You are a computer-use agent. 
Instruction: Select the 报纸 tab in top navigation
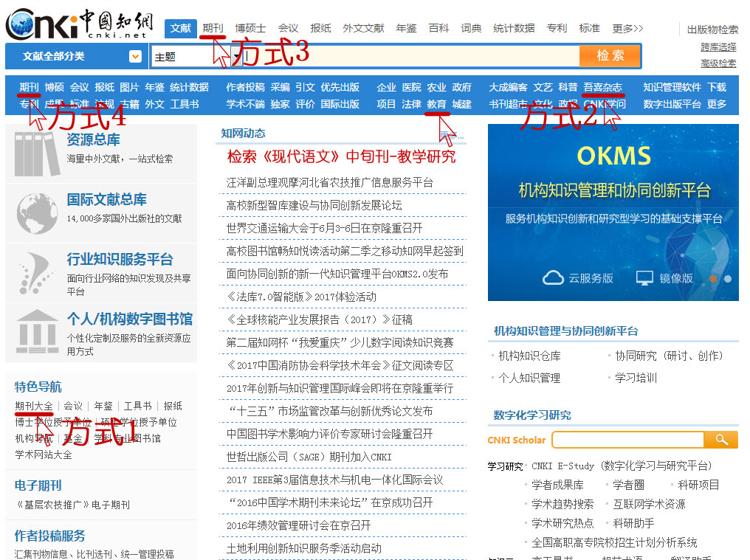pyautogui.click(x=320, y=28)
